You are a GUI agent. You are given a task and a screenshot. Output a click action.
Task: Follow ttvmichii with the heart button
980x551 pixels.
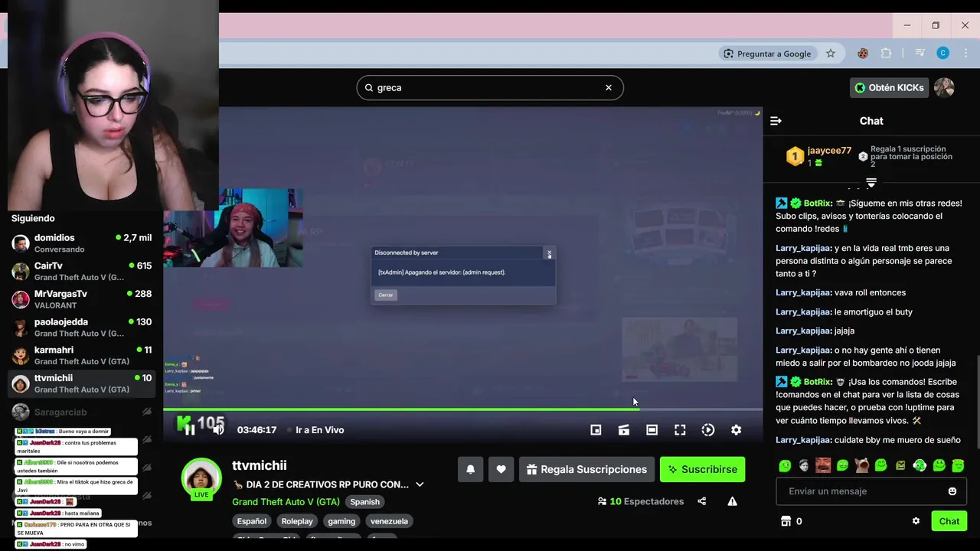pos(501,469)
